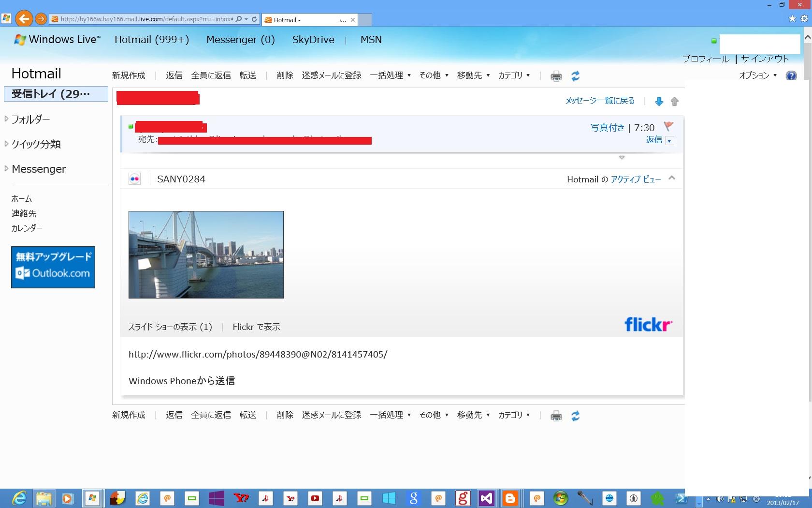Click 写真付き link in message header

coord(607,128)
